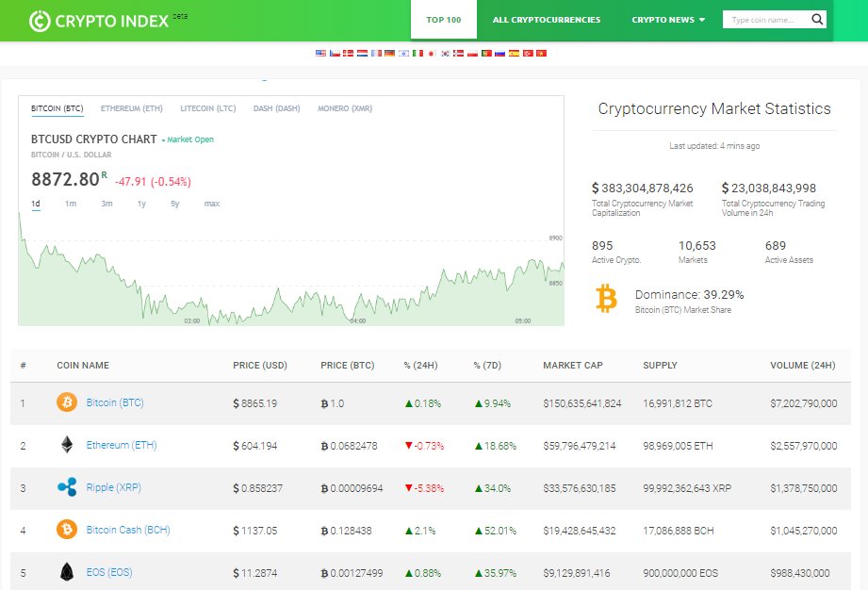Select the Israeli flag language

[403, 53]
